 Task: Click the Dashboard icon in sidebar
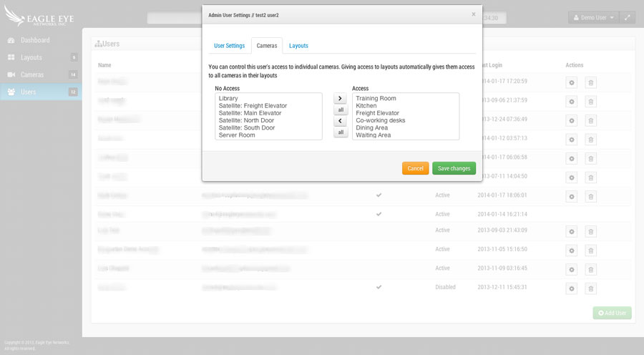11,40
